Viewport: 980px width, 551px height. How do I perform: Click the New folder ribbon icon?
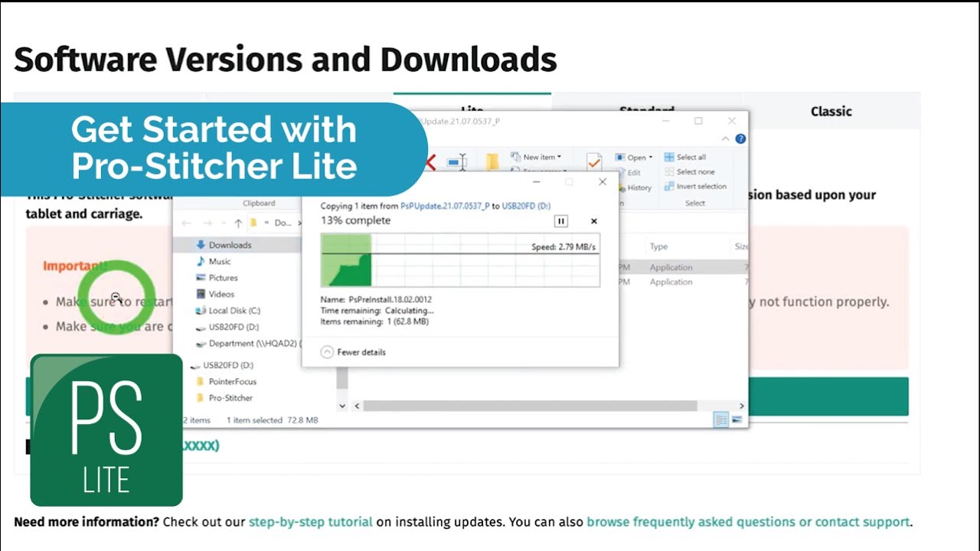pyautogui.click(x=492, y=162)
